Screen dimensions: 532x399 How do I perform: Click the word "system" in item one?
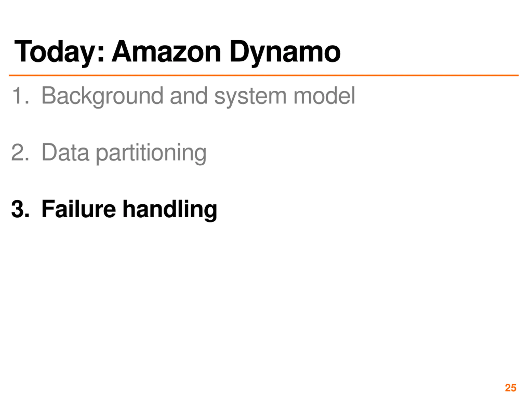click(250, 96)
